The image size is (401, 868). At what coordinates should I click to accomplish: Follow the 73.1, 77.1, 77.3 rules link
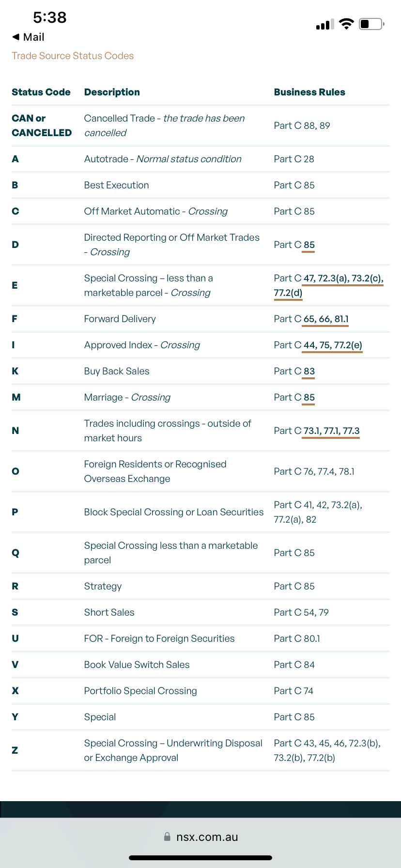click(331, 431)
